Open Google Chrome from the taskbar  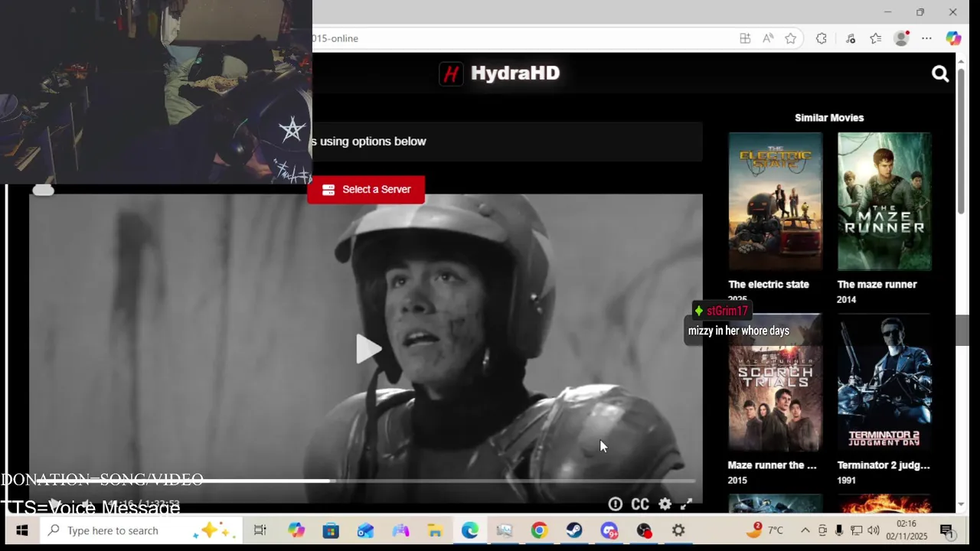540,530
